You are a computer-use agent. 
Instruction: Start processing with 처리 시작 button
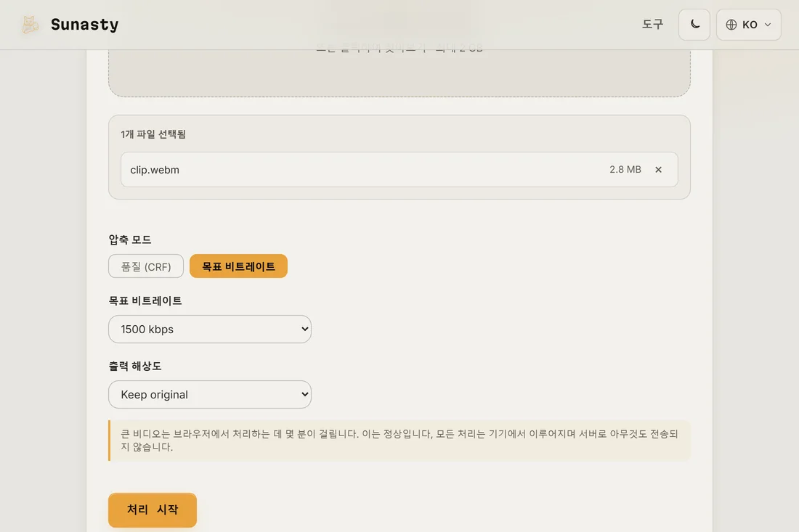tap(153, 510)
